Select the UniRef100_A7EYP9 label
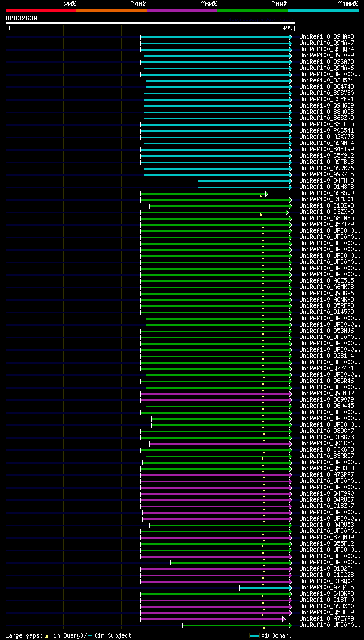This screenshot has width=364, height=640. [326, 619]
